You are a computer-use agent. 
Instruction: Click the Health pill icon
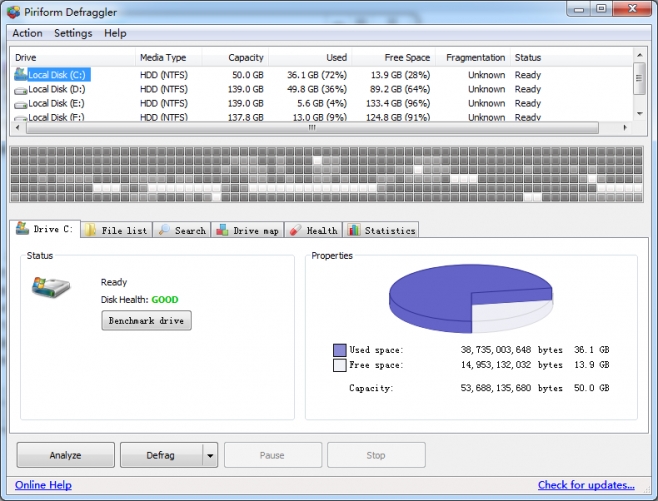tap(295, 230)
